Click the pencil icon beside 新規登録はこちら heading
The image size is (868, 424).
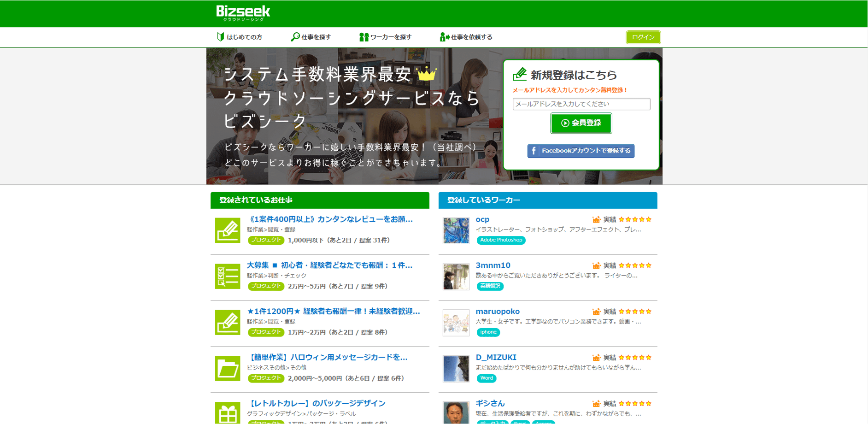tap(520, 74)
